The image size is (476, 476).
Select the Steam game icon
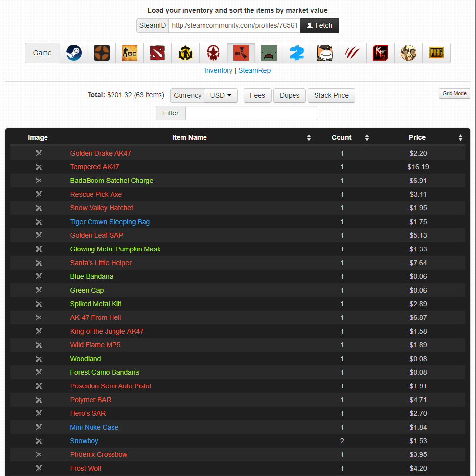(74, 53)
